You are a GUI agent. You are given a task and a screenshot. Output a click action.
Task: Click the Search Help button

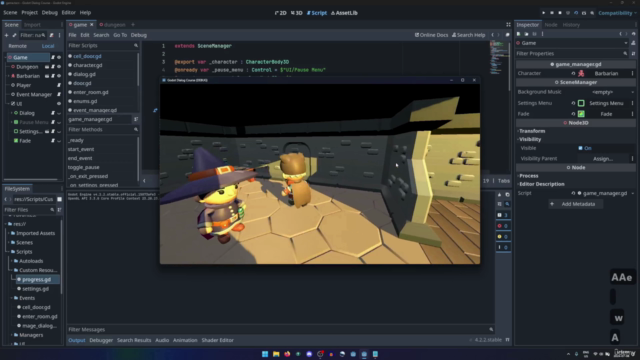469,35
